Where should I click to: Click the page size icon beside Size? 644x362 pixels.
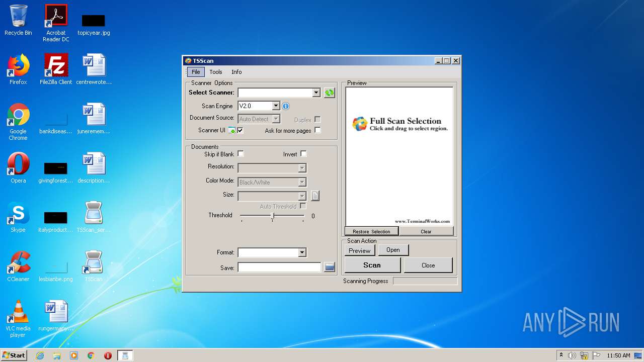coord(315,196)
